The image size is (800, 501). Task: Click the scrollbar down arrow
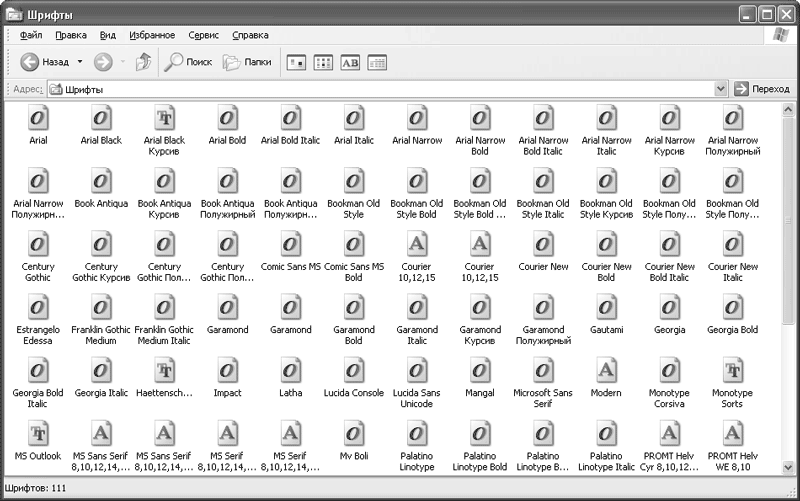pos(788,467)
